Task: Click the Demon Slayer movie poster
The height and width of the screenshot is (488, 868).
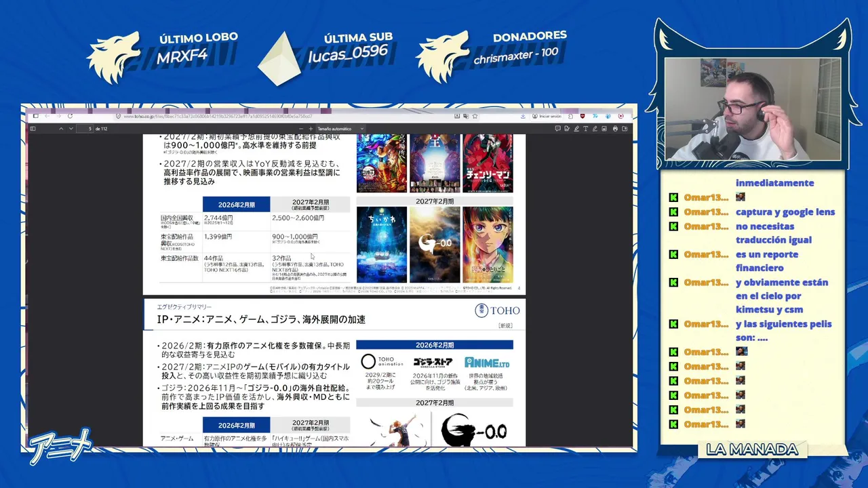Action: [x=381, y=163]
